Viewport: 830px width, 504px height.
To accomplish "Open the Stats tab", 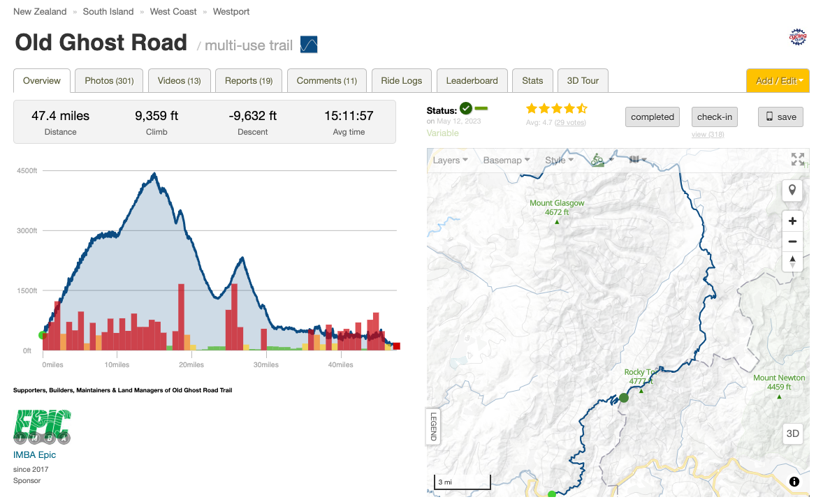I will tap(532, 80).
